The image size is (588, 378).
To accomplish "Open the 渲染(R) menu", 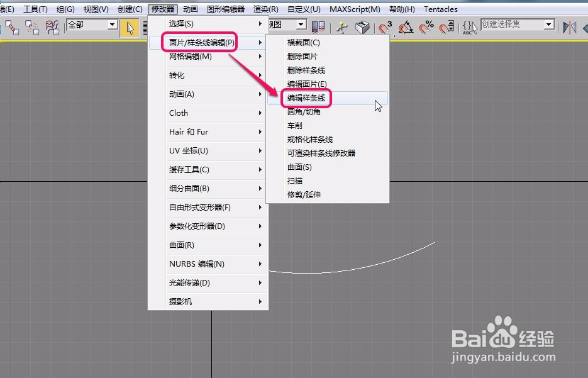I will 266,9.
